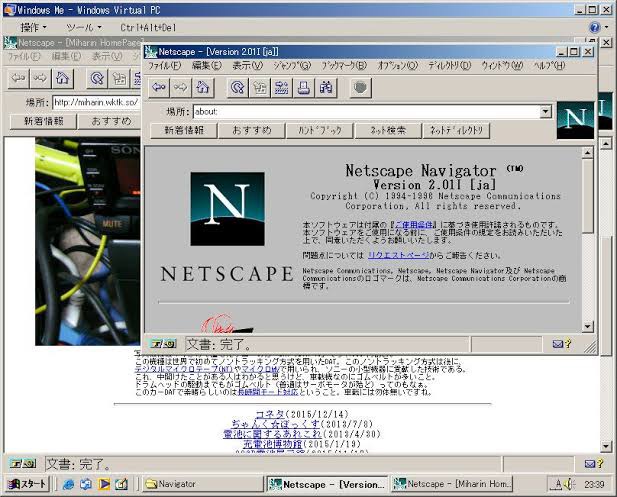This screenshot has width=617, height=497.
Task: Open ブックマーク(B) menu in front Netscape
Action: pyautogui.click(x=344, y=65)
